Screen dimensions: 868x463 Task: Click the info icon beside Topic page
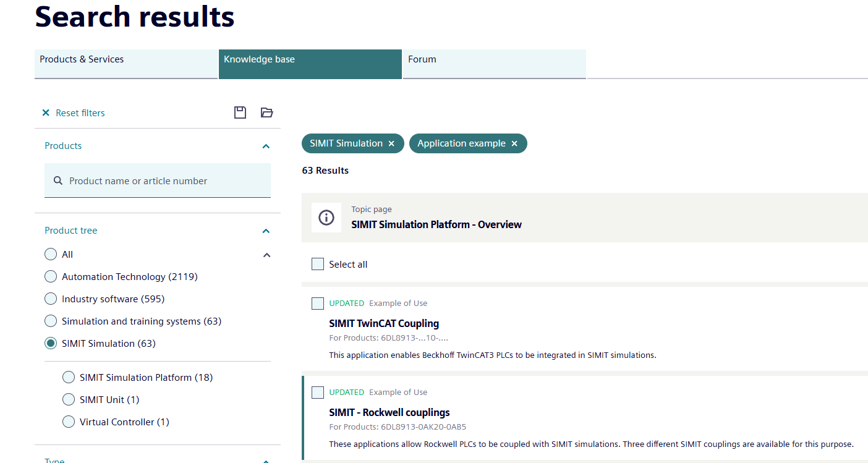[x=326, y=218]
